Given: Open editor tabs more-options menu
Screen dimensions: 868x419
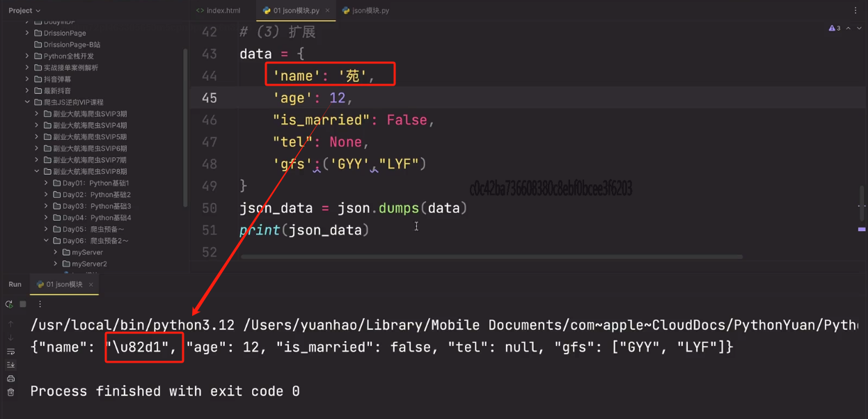Looking at the screenshot, I should click(855, 10).
